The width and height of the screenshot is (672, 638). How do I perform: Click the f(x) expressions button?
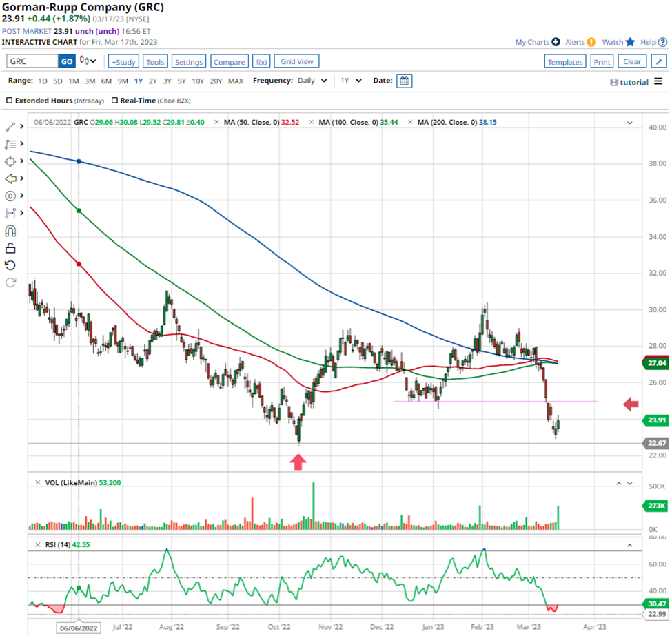pyautogui.click(x=261, y=61)
